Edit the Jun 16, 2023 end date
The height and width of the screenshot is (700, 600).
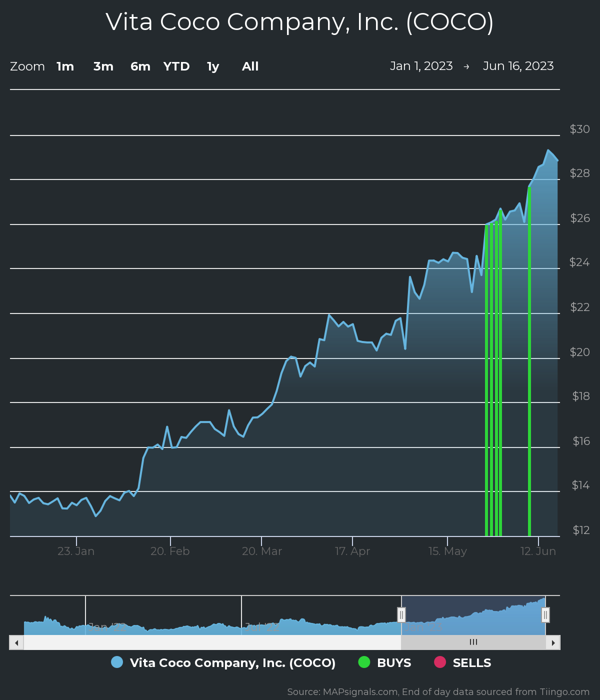[x=518, y=66]
